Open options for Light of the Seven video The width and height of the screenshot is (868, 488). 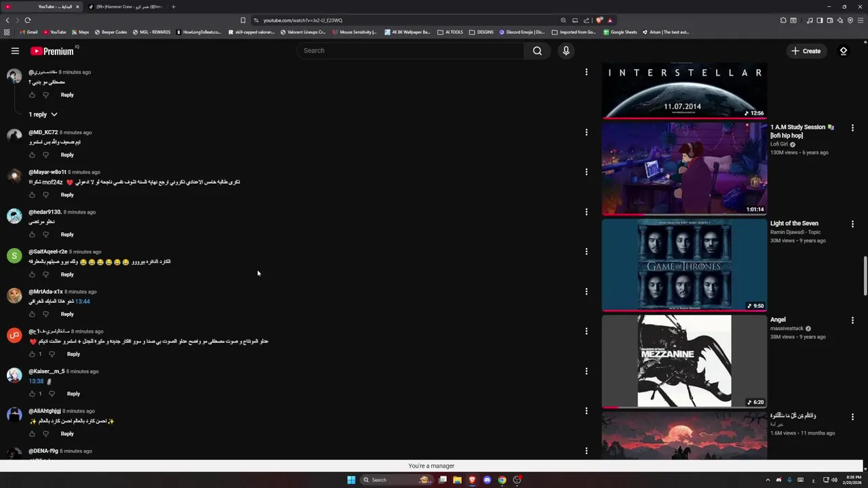pos(852,224)
